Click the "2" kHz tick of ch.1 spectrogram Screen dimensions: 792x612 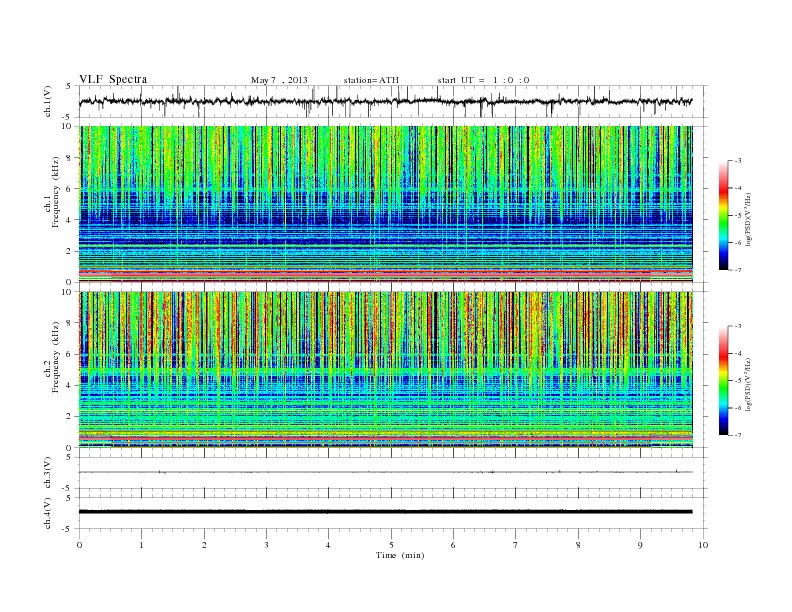pyautogui.click(x=70, y=251)
